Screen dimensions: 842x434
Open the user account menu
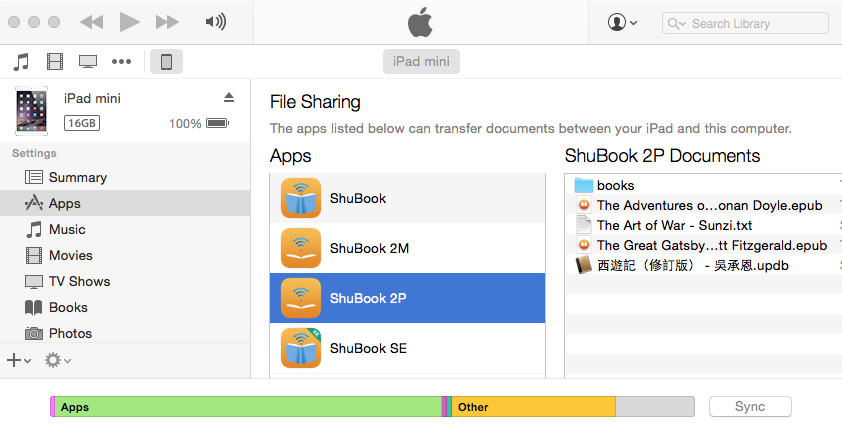[x=622, y=23]
